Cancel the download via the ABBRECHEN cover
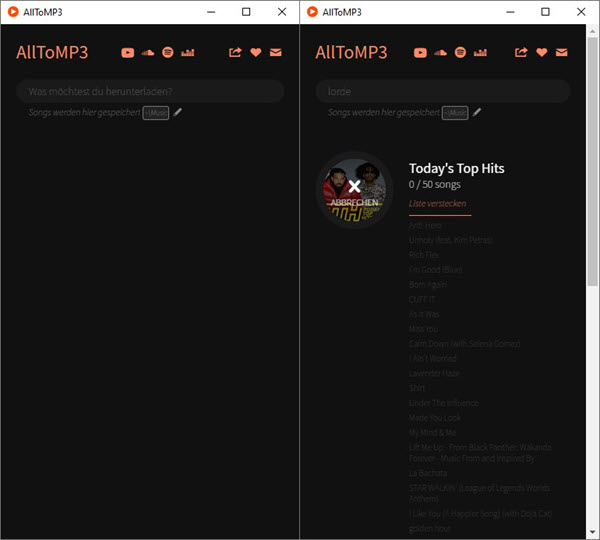The width and height of the screenshot is (600, 540). [354, 190]
